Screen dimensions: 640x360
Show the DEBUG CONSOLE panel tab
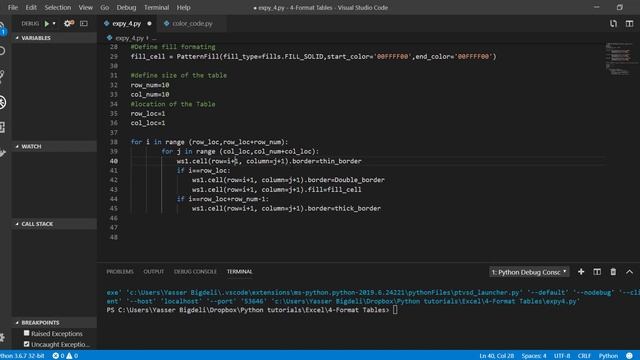pos(195,272)
